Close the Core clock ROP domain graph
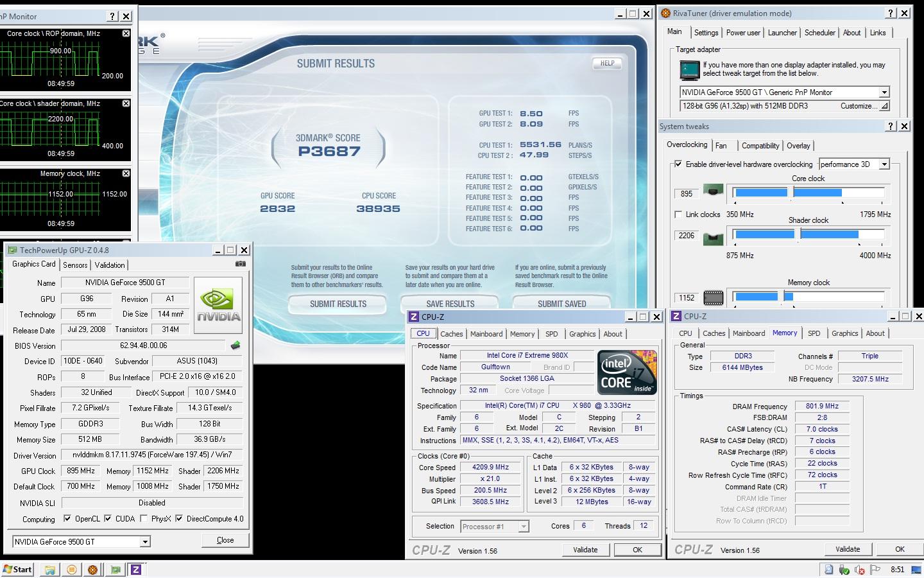924x578 pixels. click(126, 33)
